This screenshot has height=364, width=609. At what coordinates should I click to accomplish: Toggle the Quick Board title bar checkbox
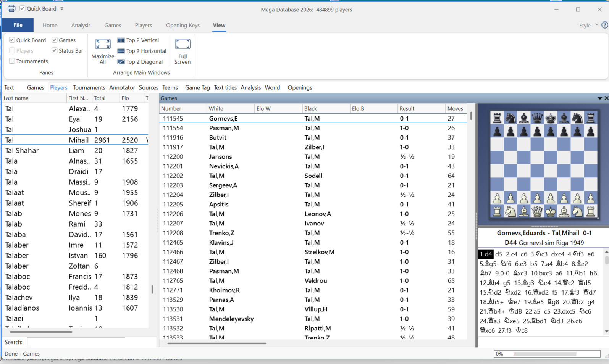(22, 8)
